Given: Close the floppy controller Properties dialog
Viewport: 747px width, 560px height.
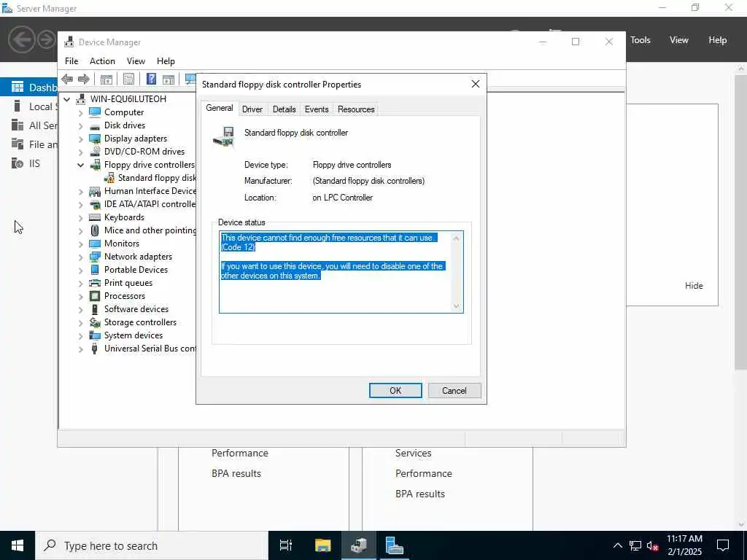Looking at the screenshot, I should tap(476, 85).
